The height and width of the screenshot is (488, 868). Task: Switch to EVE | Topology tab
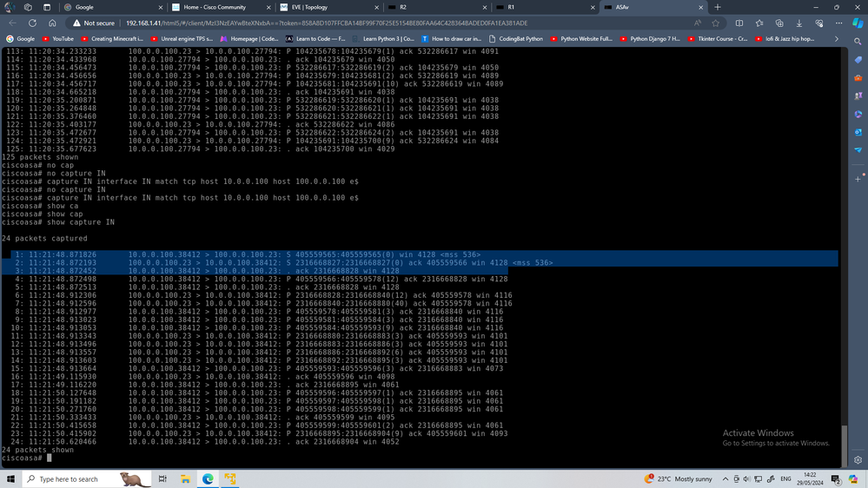[x=328, y=7]
